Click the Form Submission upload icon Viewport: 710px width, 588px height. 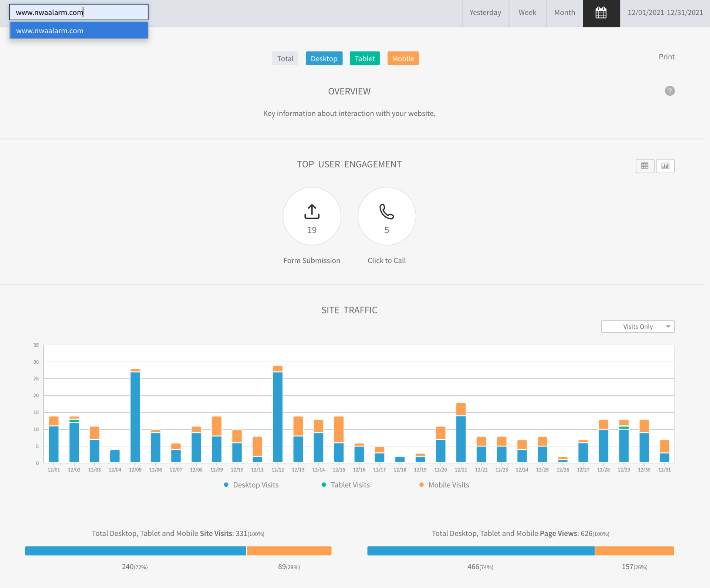(312, 211)
